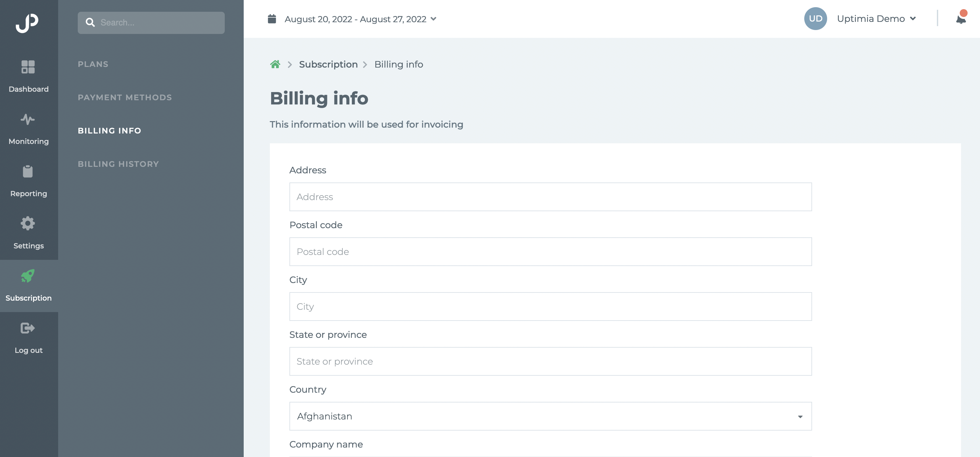Open Billing History menu item
The image size is (980, 457).
click(118, 164)
